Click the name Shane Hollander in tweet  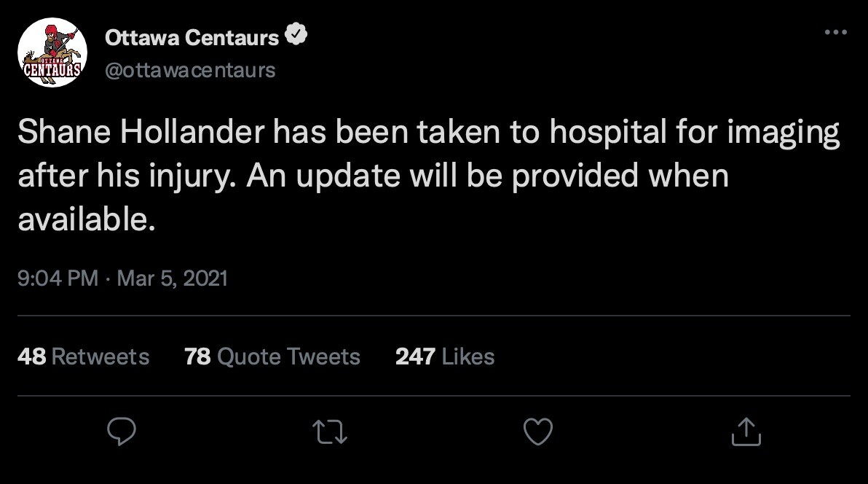pos(143,135)
